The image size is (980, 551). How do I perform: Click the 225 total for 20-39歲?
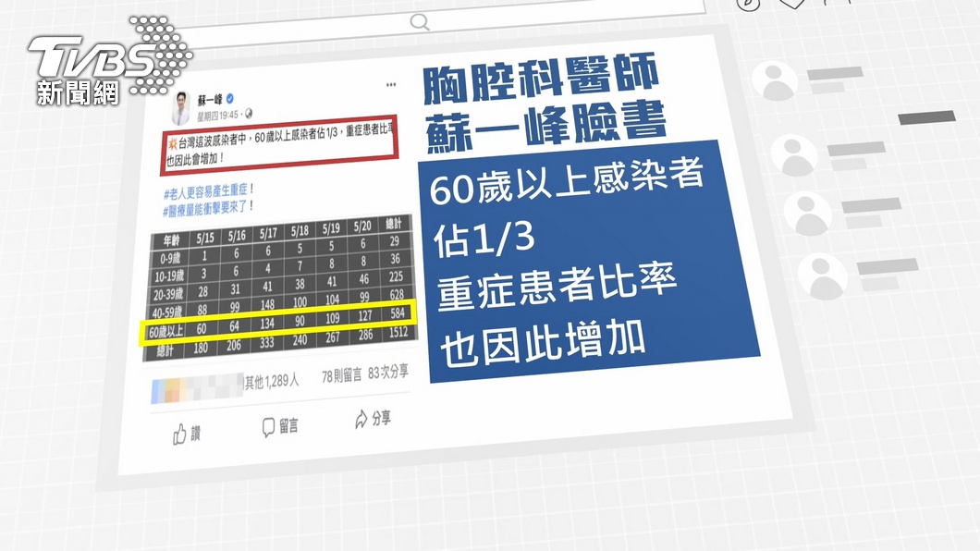(396, 276)
